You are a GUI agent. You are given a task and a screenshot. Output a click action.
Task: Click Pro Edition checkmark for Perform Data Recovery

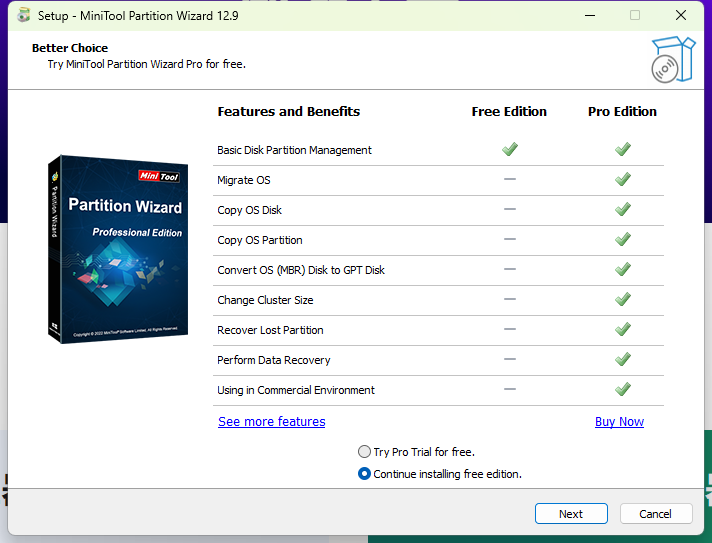623,359
